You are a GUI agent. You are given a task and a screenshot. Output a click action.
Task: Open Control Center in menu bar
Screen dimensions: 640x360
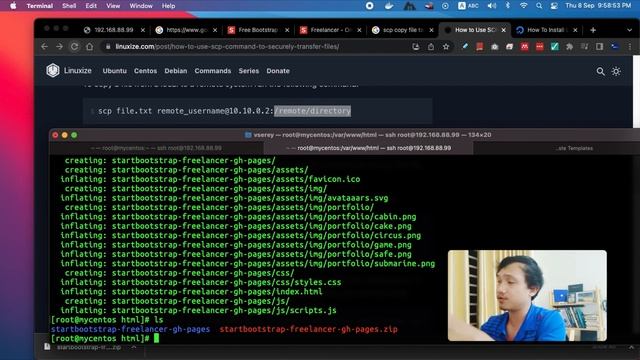pyautogui.click(x=554, y=6)
